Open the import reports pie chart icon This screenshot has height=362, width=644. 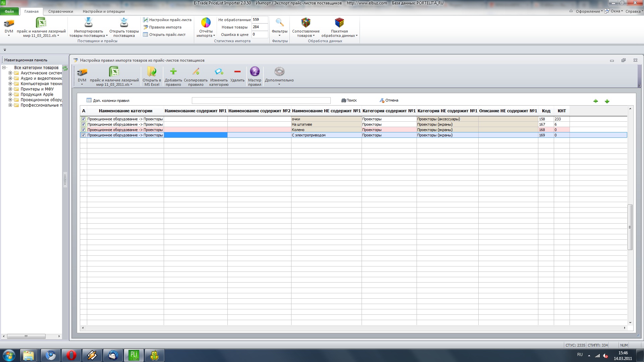[206, 23]
